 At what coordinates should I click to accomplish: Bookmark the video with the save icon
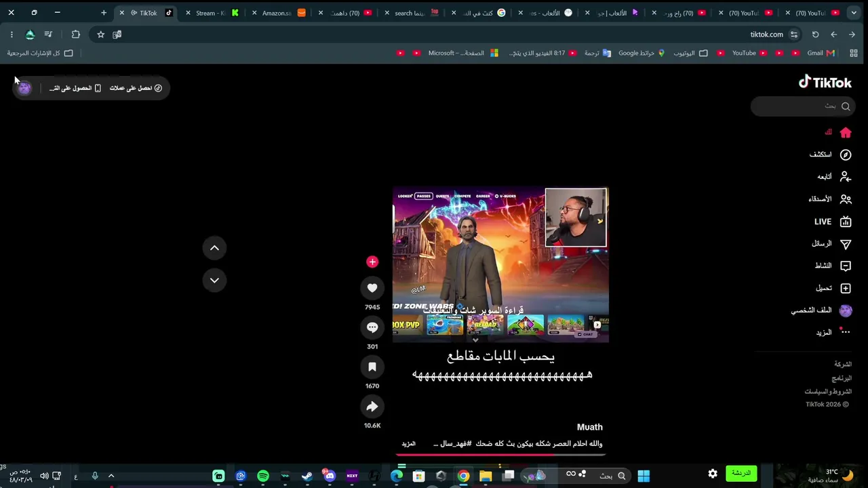click(372, 367)
